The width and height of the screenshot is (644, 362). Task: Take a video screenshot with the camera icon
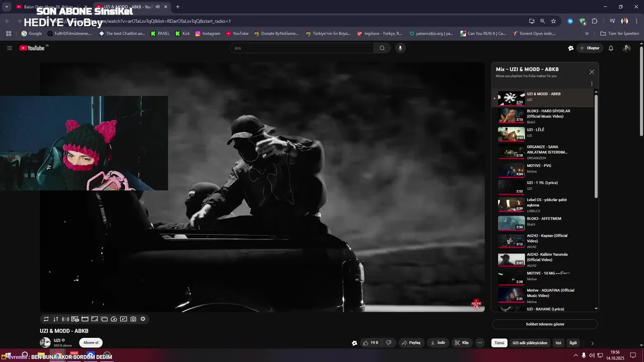133,319
